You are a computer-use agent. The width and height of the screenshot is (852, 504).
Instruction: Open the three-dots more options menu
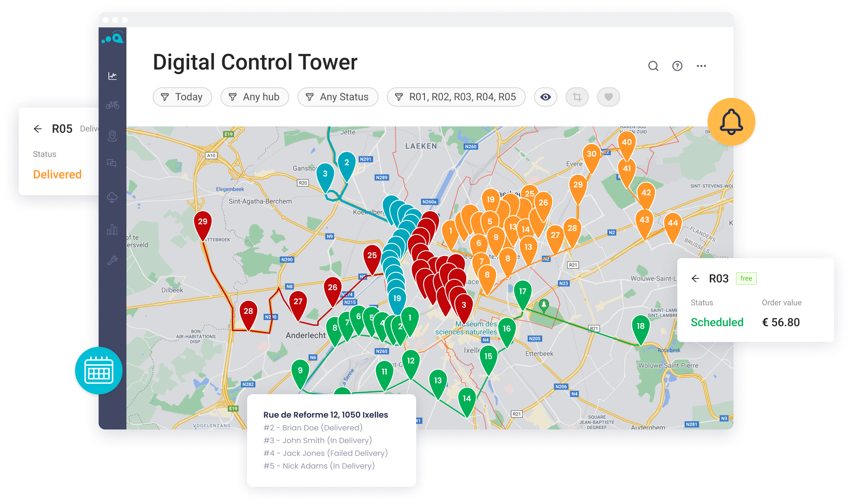(701, 66)
